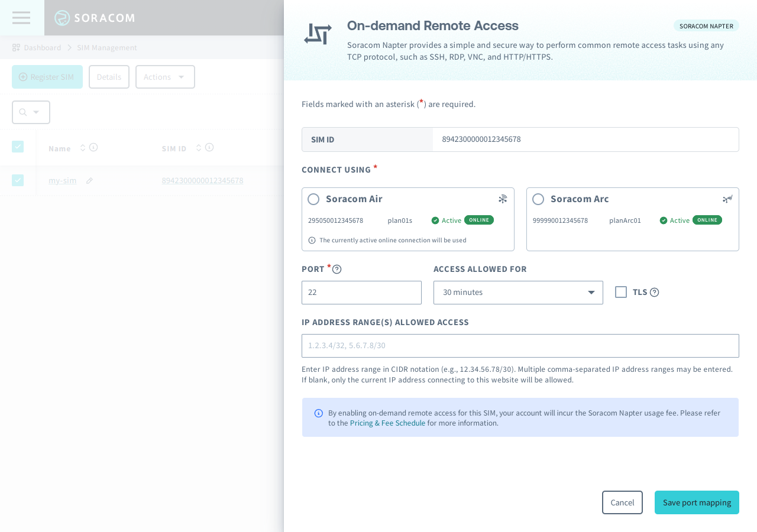The image size is (757, 532).
Task: Open the search filter dropdown
Action: (x=31, y=112)
